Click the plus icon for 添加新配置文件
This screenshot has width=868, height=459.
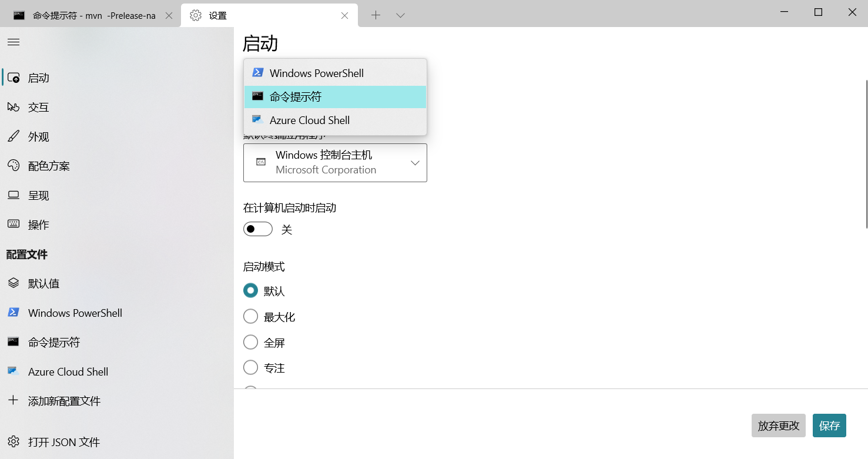pyautogui.click(x=14, y=400)
